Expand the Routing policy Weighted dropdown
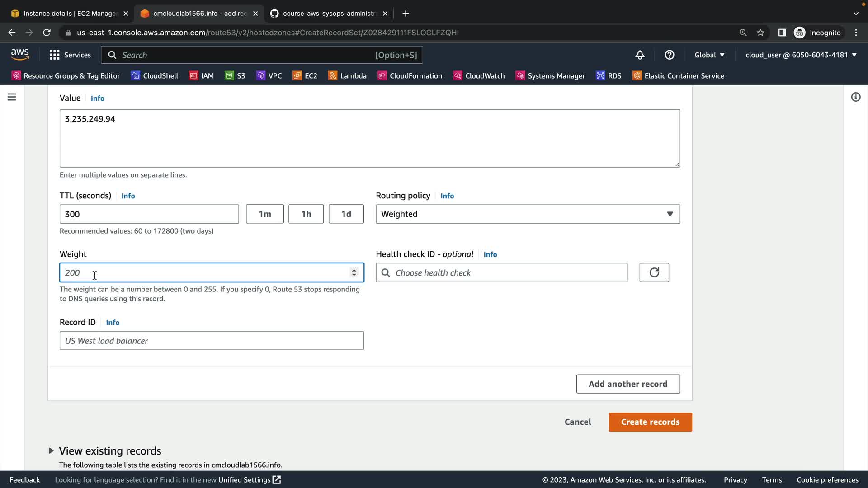 [527, 214]
